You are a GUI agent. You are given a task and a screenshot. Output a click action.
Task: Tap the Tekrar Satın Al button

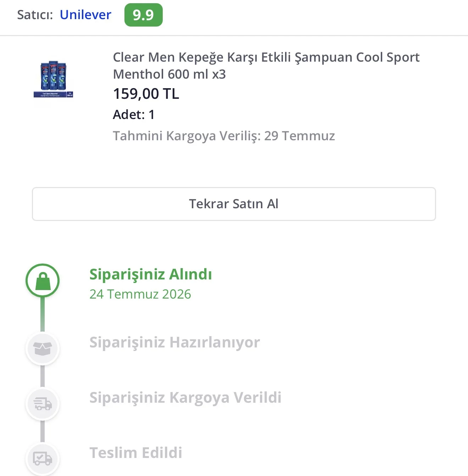click(234, 204)
